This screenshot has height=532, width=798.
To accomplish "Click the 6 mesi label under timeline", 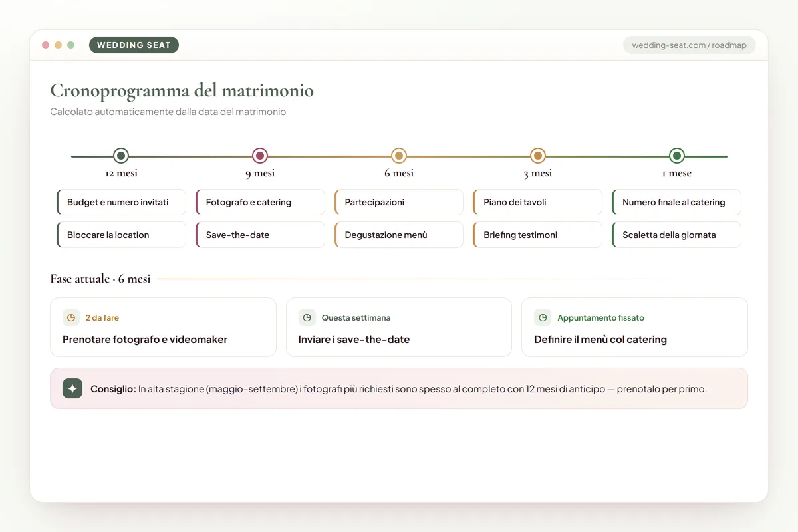I will (399, 173).
